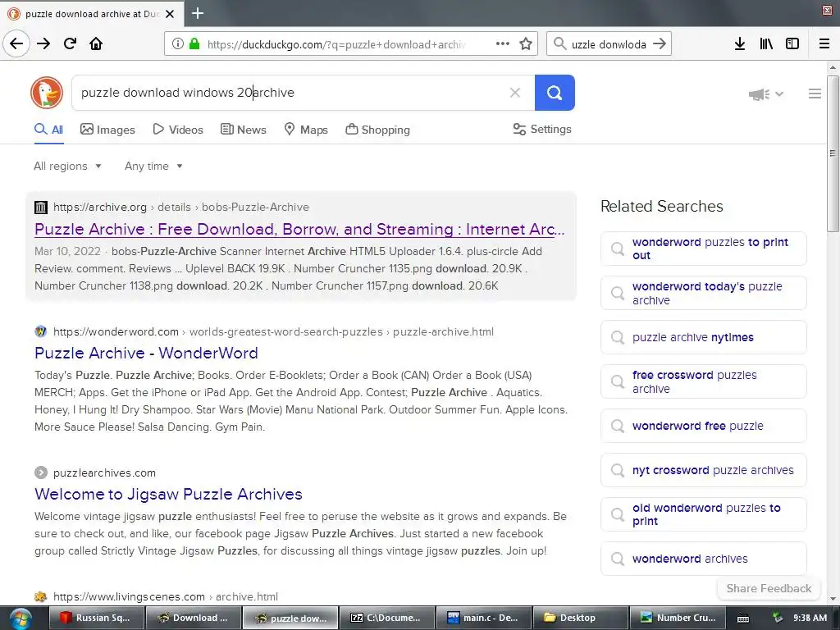
Task: Click the green padlock security icon
Action: 194,44
